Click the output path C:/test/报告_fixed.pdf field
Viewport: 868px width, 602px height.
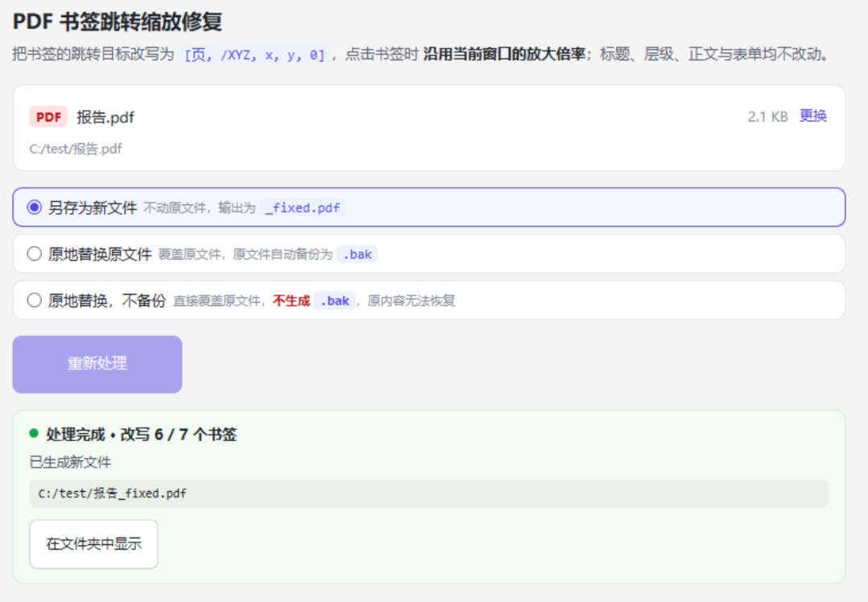pos(429,493)
